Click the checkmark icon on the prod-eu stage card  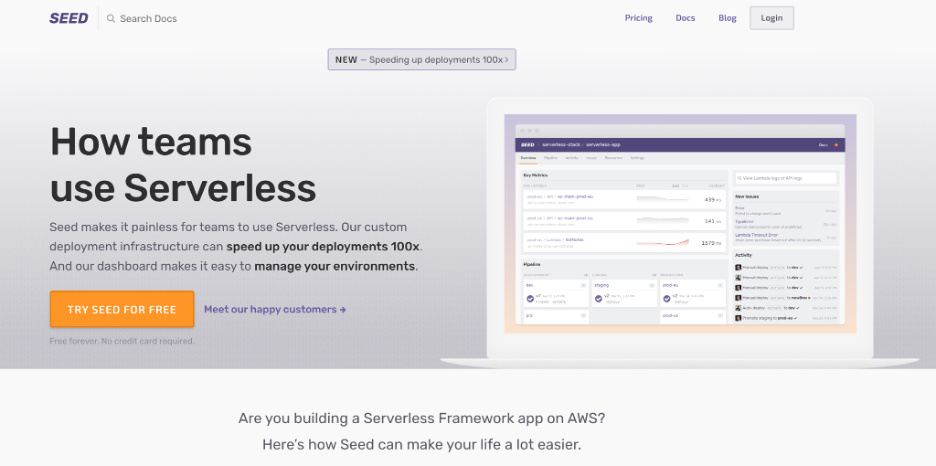pyautogui.click(x=667, y=298)
